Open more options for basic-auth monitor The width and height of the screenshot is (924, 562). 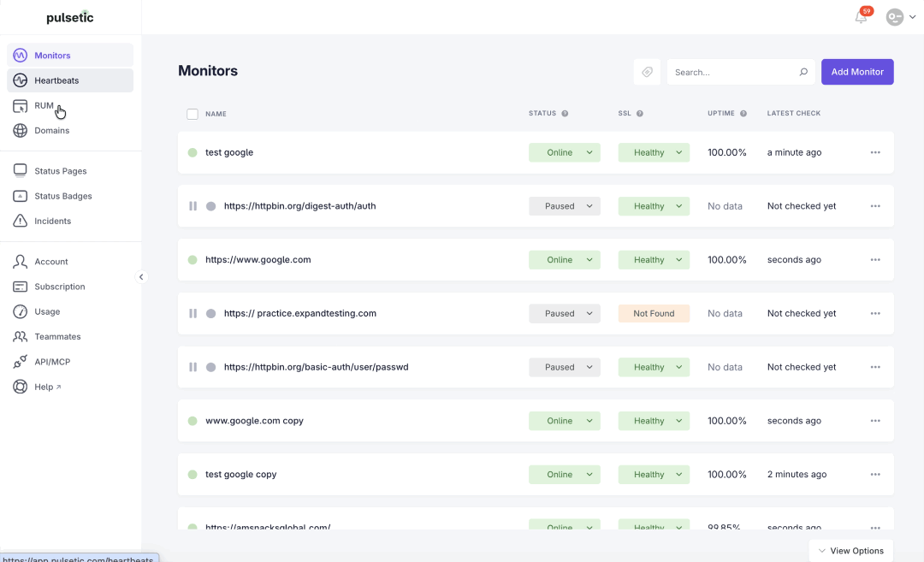[875, 367]
